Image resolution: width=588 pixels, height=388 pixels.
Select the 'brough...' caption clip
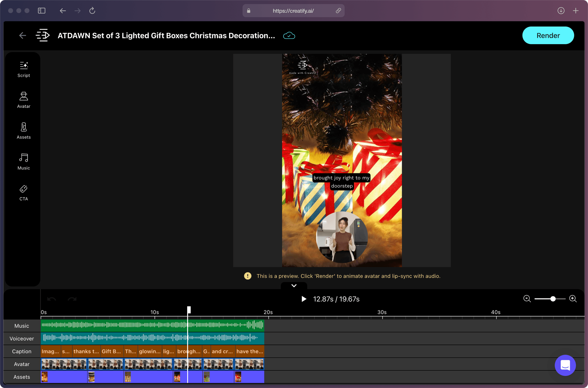point(189,351)
